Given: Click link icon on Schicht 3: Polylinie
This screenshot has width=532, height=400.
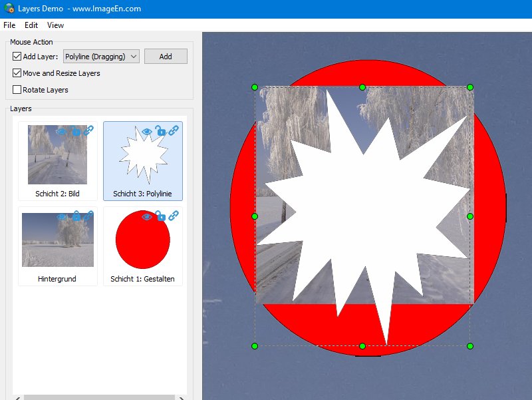Looking at the screenshot, I should click(174, 130).
